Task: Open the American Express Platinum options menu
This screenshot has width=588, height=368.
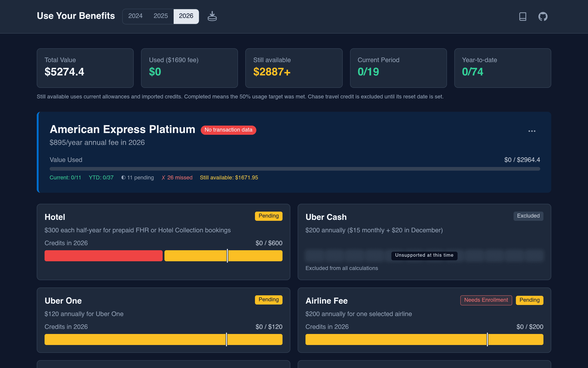Action: [x=532, y=131]
